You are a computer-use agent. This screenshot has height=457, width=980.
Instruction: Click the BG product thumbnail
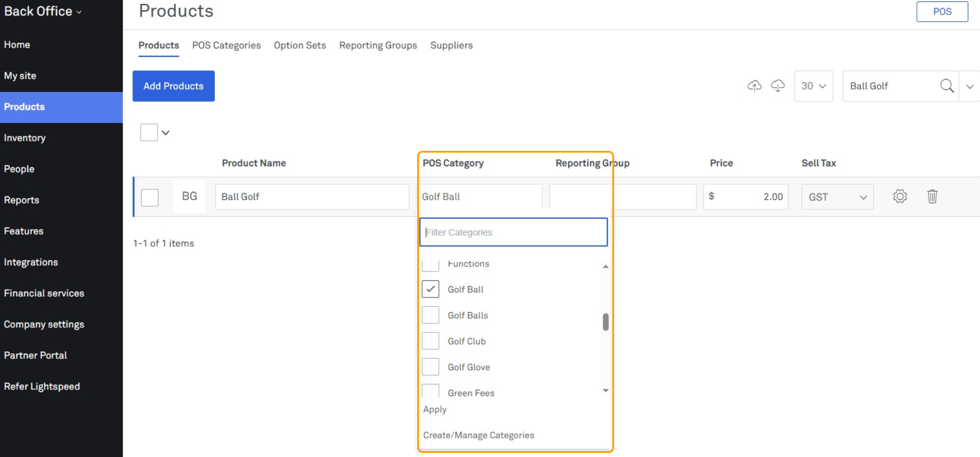189,196
